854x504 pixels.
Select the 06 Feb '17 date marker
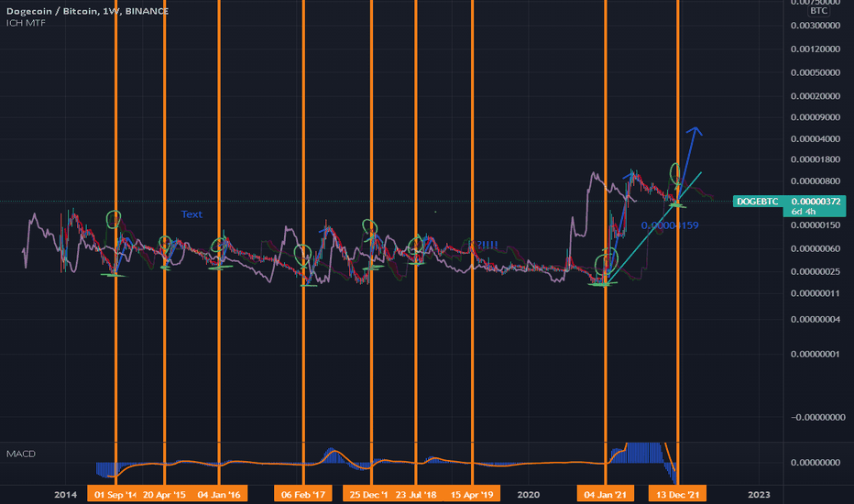302,495
